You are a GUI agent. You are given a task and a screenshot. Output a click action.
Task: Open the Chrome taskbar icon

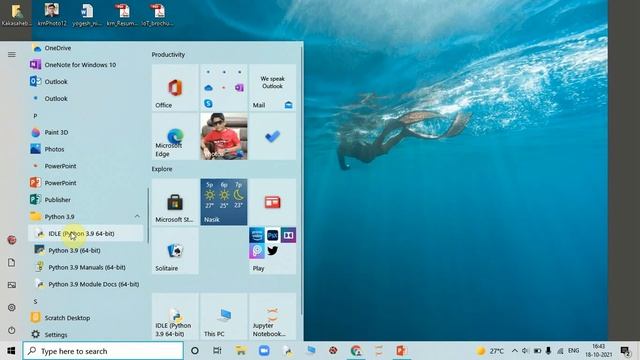356,351
